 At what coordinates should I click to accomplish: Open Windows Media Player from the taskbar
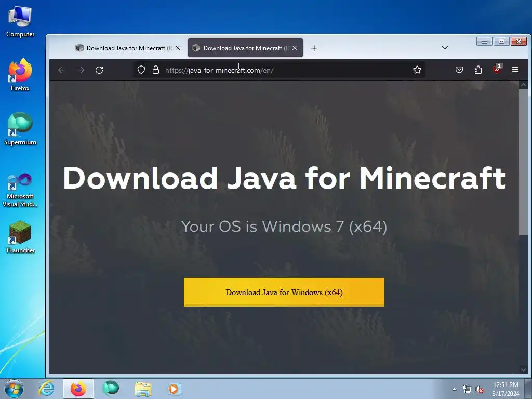pos(175,389)
